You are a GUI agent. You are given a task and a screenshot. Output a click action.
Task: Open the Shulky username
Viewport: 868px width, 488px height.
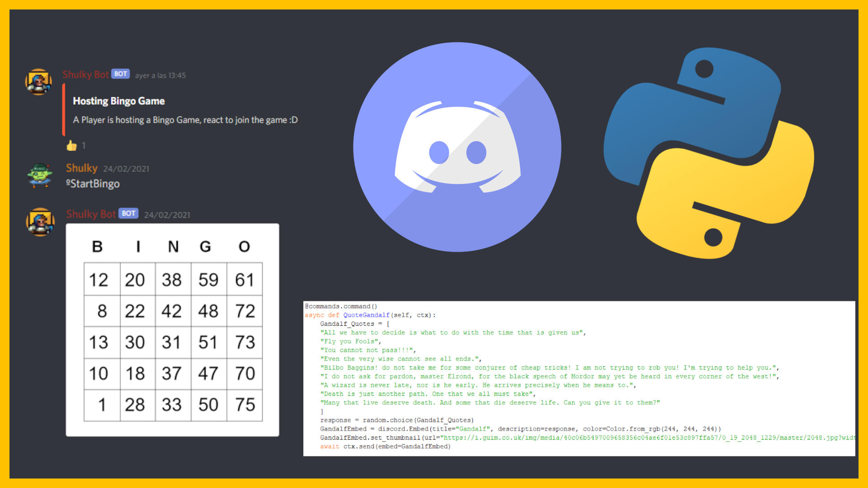tap(82, 168)
